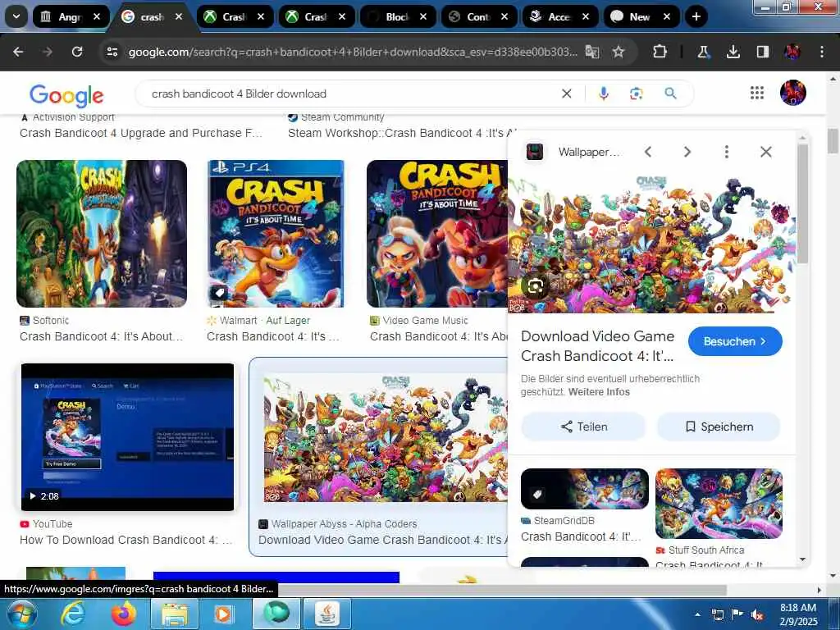
Task: Open the extensions puzzle icon
Action: (660, 52)
